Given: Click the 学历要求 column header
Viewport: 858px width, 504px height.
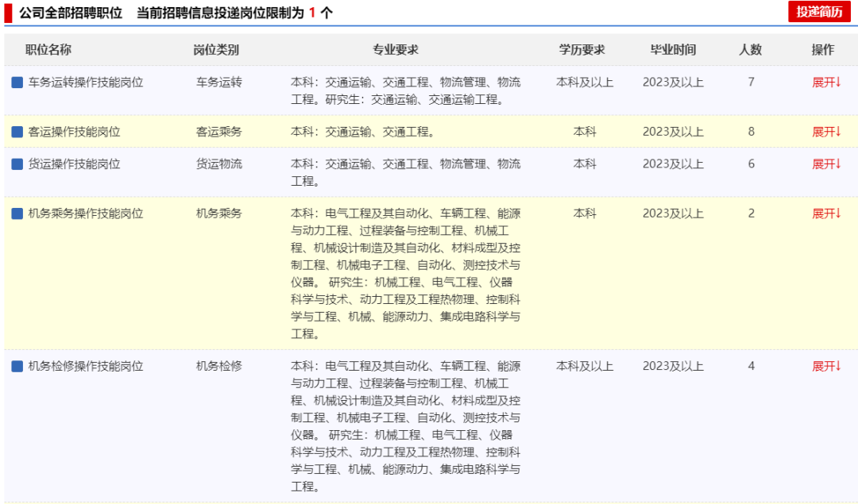Looking at the screenshot, I should point(582,50).
